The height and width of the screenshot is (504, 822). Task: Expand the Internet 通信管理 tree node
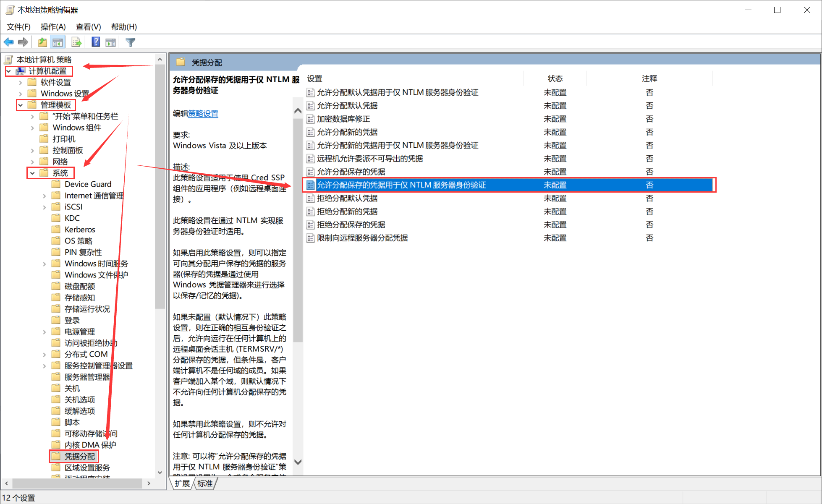[x=45, y=195]
